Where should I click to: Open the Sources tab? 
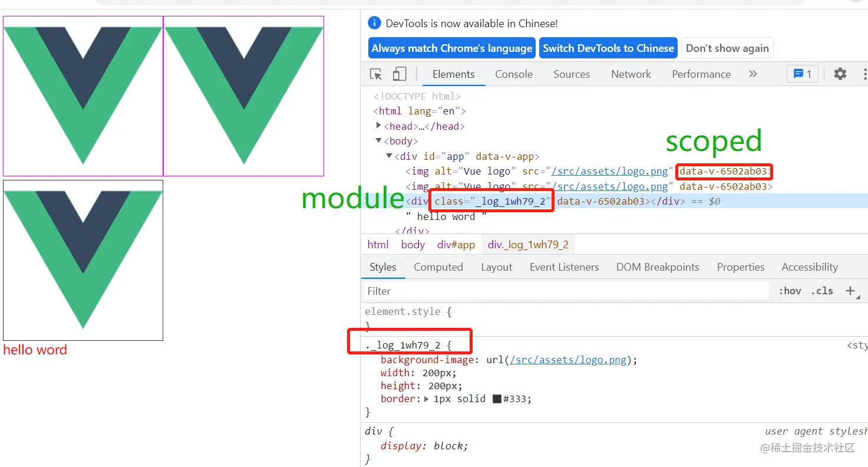572,74
